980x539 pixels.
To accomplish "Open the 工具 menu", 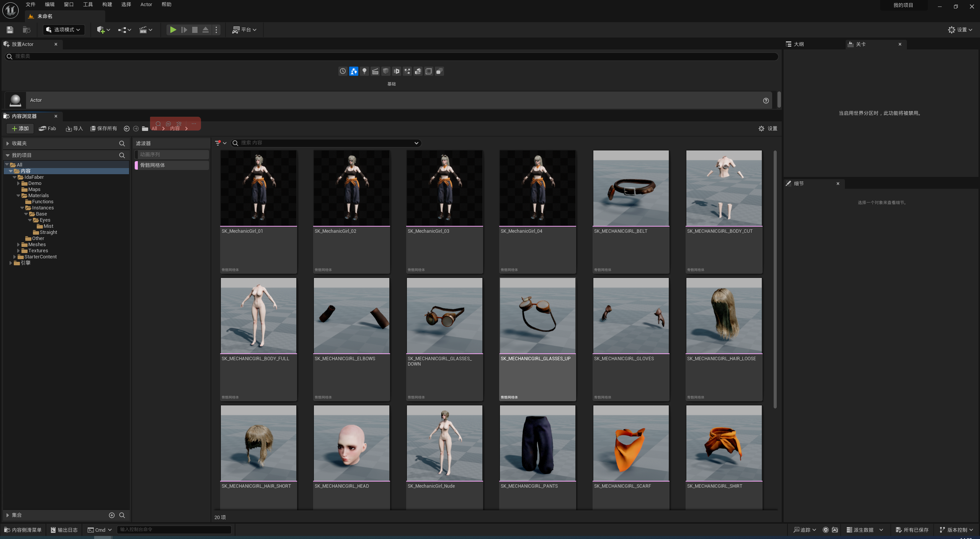I will point(88,5).
